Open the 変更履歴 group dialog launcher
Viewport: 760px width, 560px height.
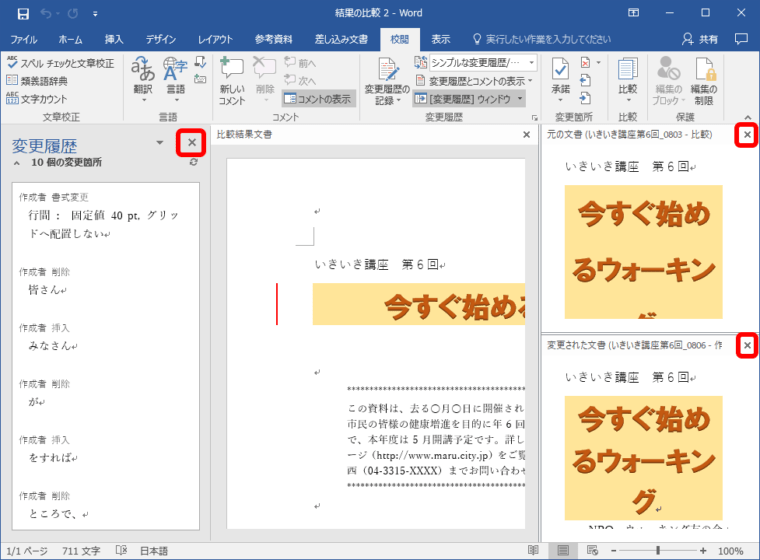535,117
